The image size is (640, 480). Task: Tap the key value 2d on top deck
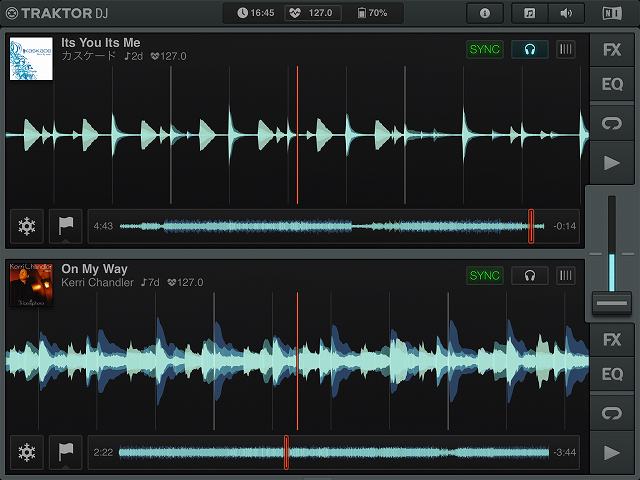pyautogui.click(x=133, y=56)
